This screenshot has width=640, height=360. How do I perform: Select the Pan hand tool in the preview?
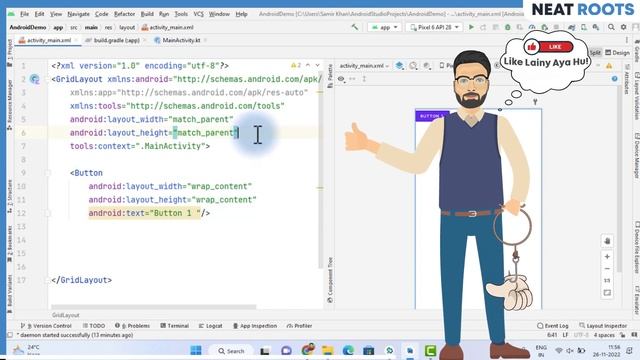(x=607, y=241)
